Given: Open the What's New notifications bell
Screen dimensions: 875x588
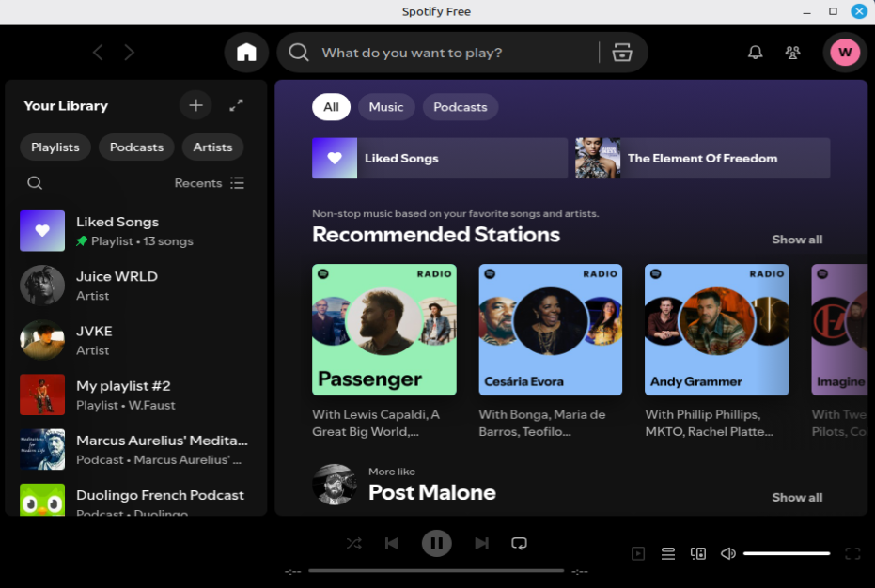Looking at the screenshot, I should point(755,53).
